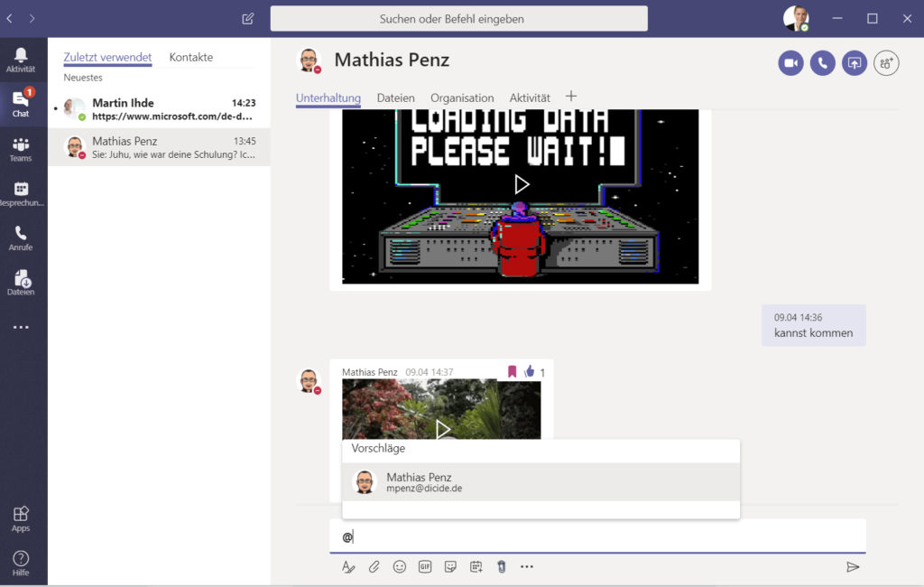Send the message with arrow icon
The width and height of the screenshot is (924, 587).
[x=853, y=567]
